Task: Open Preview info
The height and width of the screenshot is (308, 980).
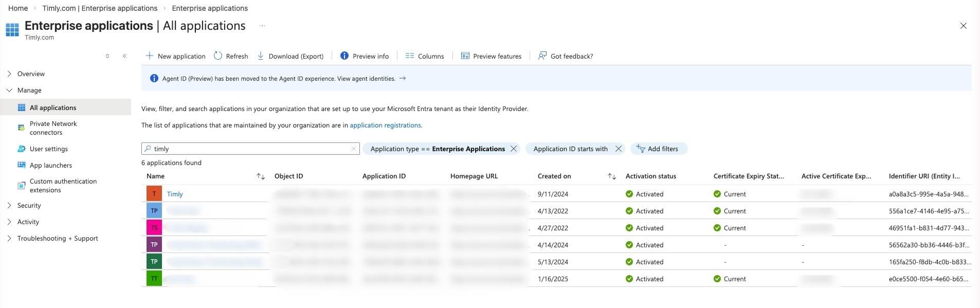Action: coord(365,56)
